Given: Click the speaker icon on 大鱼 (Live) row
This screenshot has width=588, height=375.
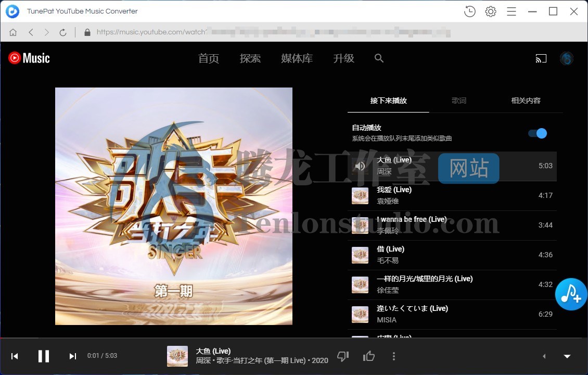Looking at the screenshot, I should tap(360, 166).
